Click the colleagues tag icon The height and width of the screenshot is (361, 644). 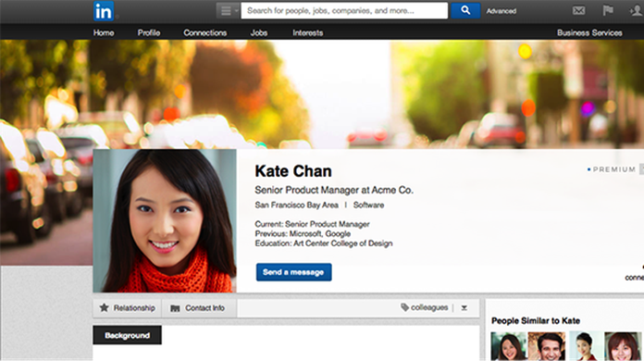tap(404, 307)
